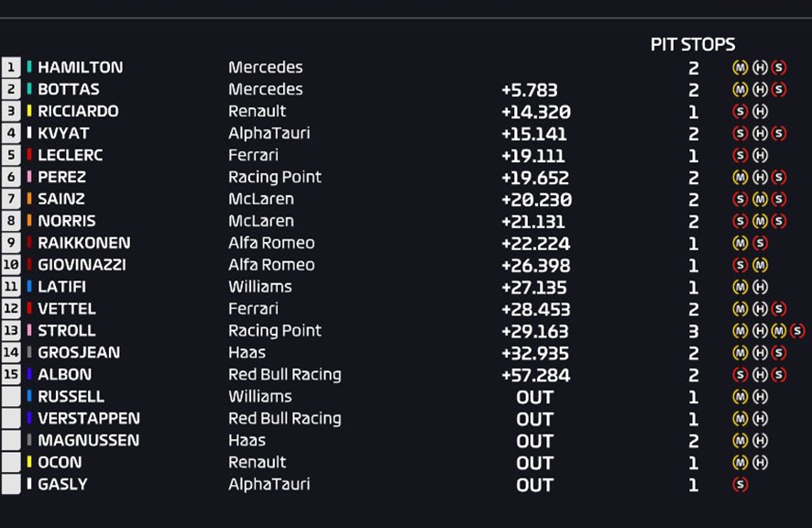
Task: Click the empty position box beside Russell
Action: click(11, 397)
